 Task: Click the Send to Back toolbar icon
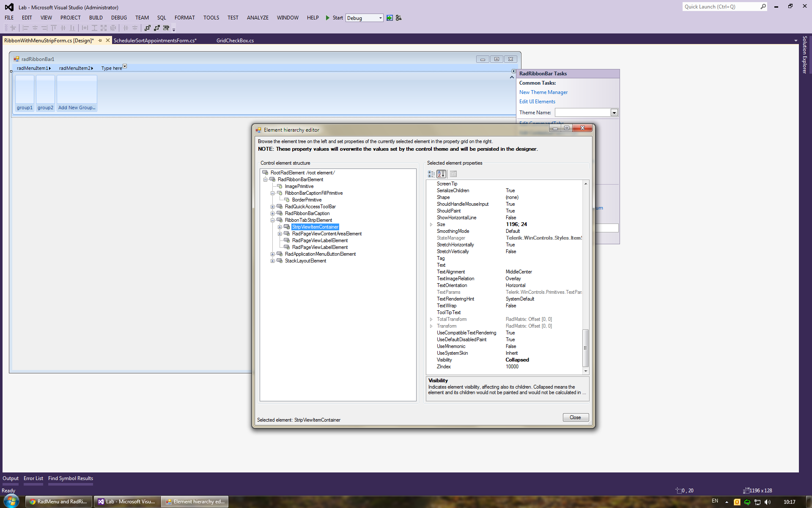157,28
